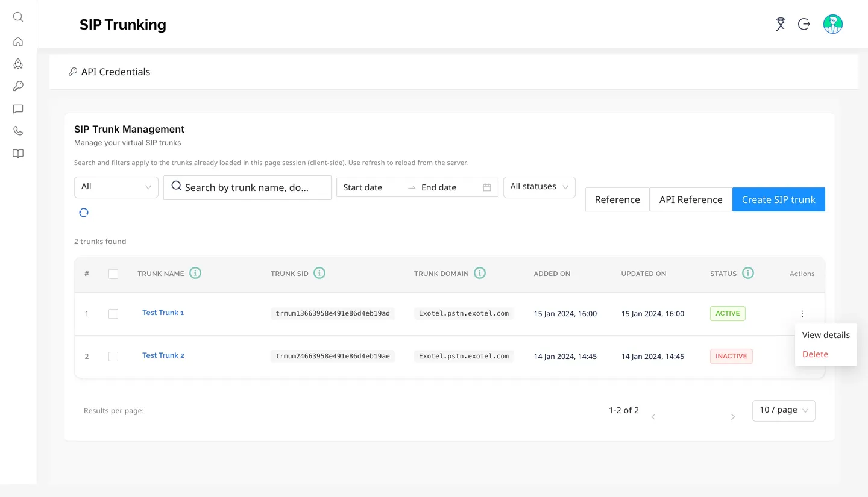
Task: Open the 10 / page size dropdown
Action: (x=784, y=410)
